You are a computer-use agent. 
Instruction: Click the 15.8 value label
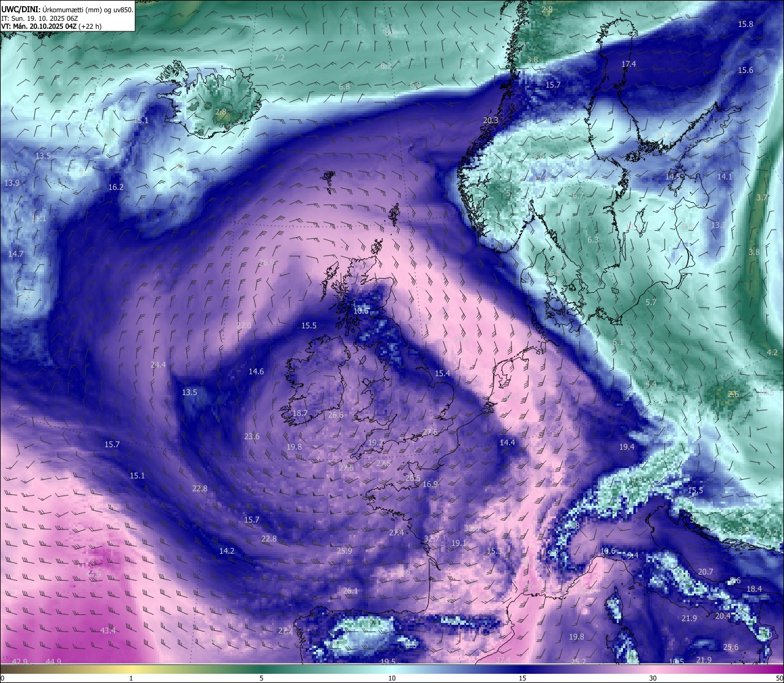(745, 25)
